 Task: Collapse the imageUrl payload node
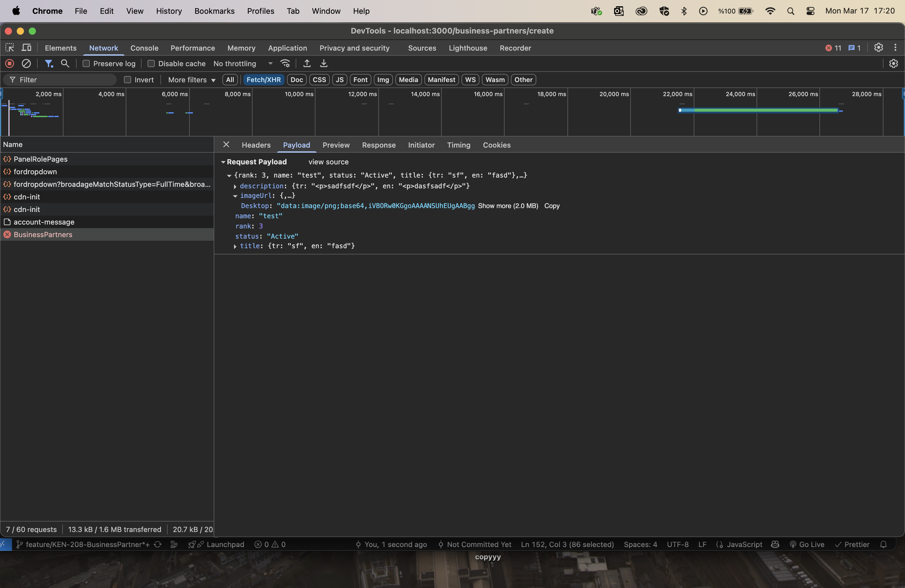click(235, 196)
